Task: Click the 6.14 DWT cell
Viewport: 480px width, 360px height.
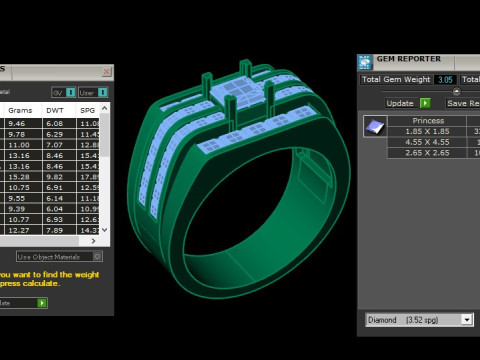Action: pyautogui.click(x=59, y=198)
